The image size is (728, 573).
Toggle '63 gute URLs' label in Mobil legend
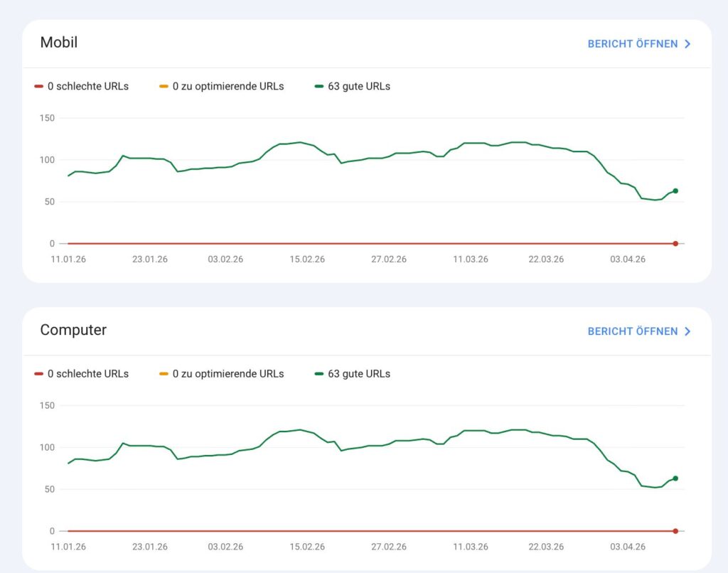[x=359, y=87]
